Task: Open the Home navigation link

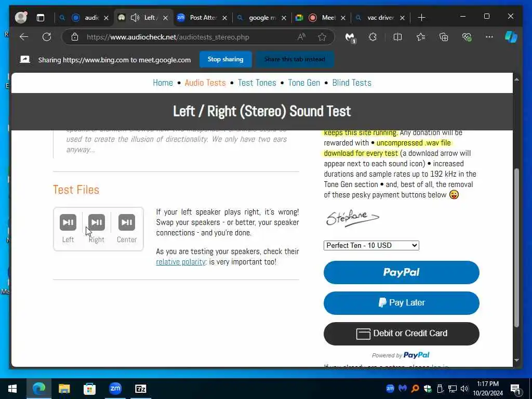Action: point(163,83)
